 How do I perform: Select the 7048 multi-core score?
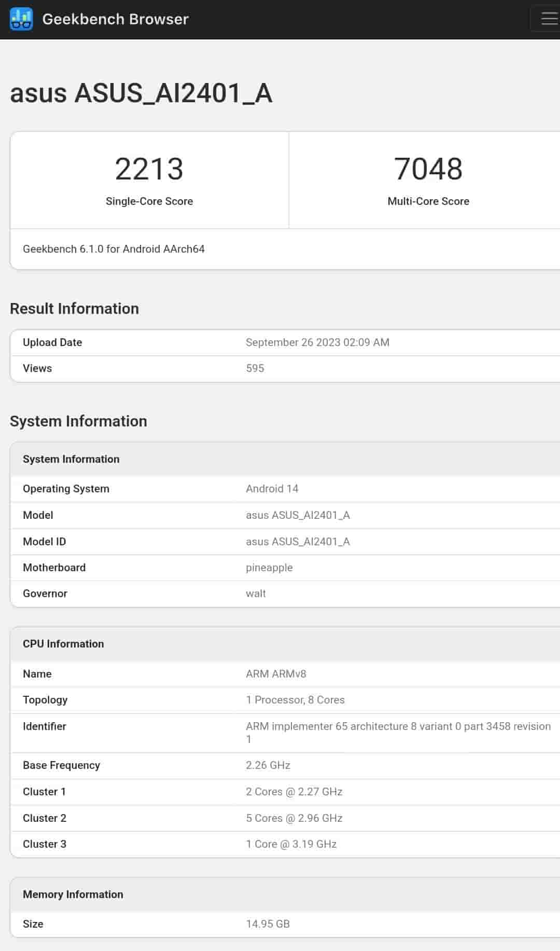tap(428, 169)
